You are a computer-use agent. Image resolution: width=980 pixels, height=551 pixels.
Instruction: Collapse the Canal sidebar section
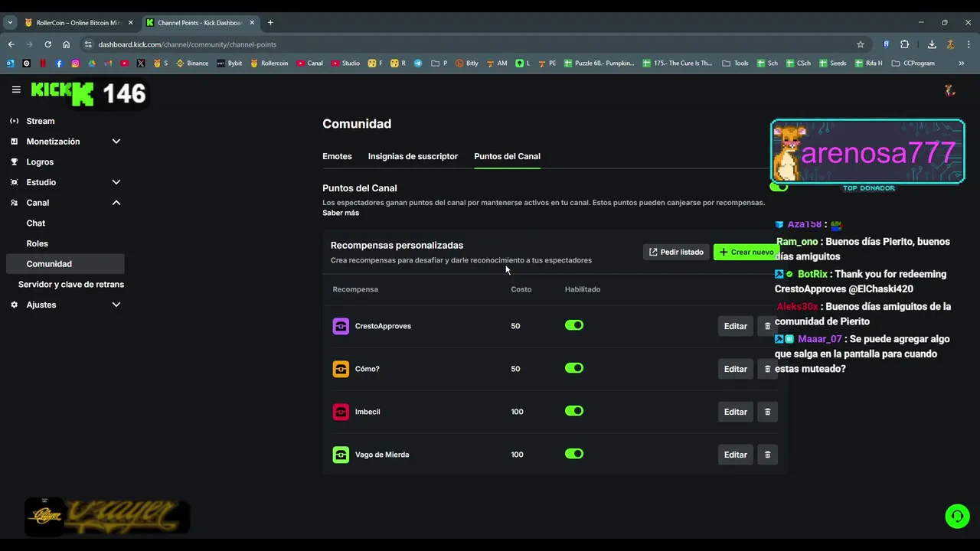116,203
